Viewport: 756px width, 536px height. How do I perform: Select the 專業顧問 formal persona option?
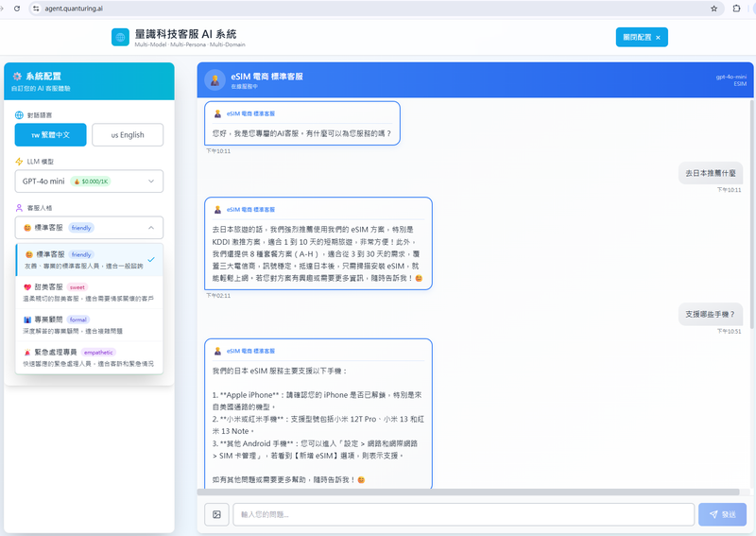89,325
